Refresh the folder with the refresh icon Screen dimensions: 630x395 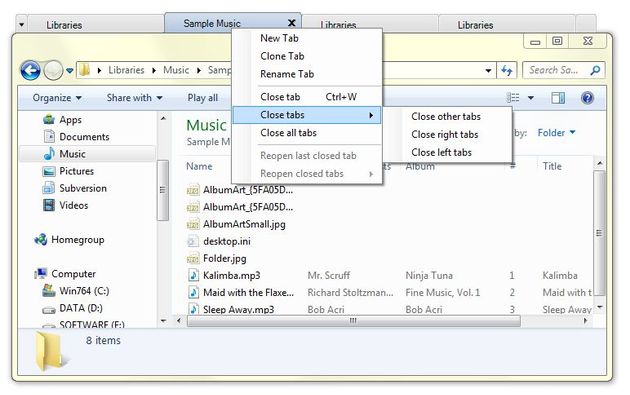click(507, 71)
